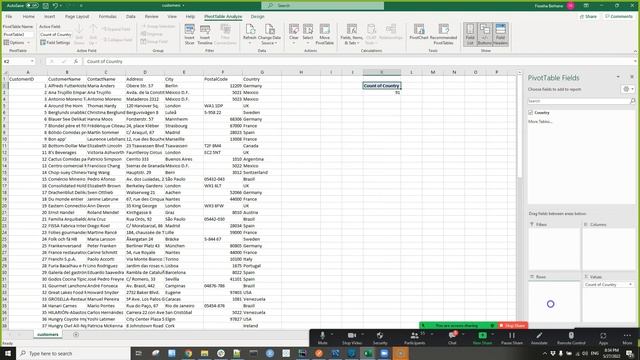Open Count of Country value field dropdown
This screenshot has height=360, width=640.
tap(631, 284)
